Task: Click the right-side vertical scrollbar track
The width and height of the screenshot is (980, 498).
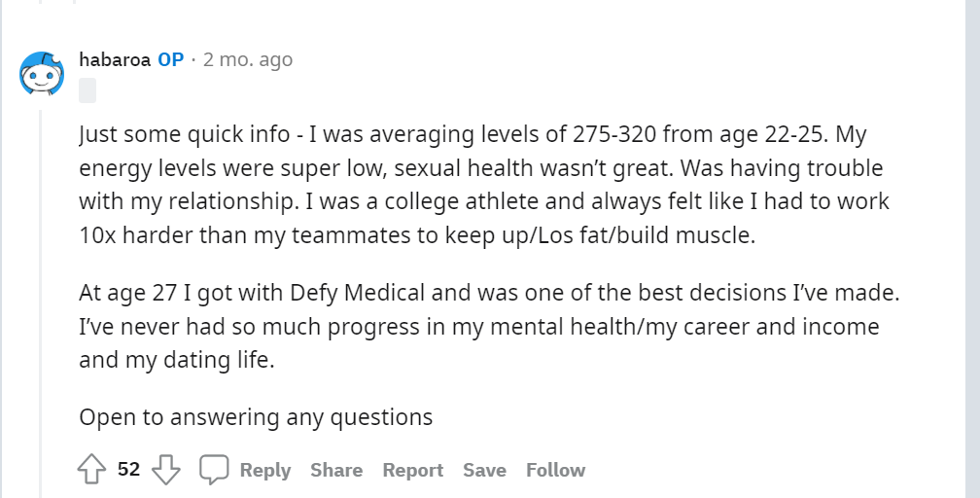Action: [x=972, y=249]
